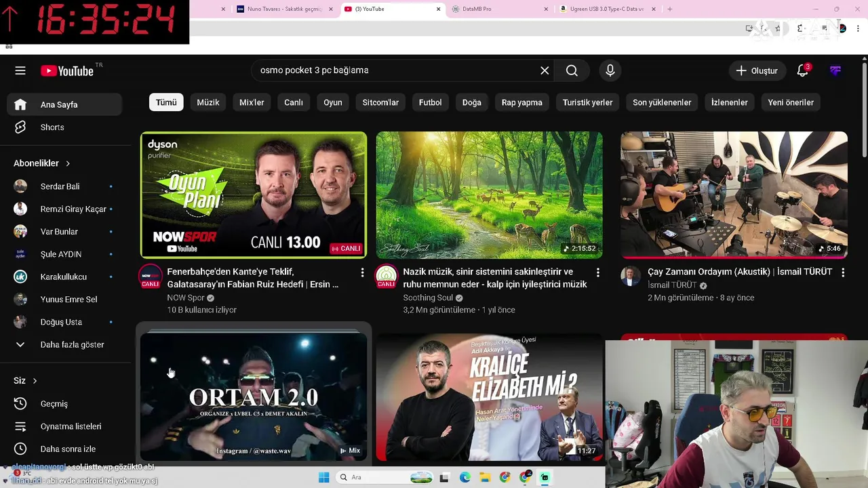
Task: Open more options for the Fenerbahçe'den Kante'ye video
Action: (362, 272)
